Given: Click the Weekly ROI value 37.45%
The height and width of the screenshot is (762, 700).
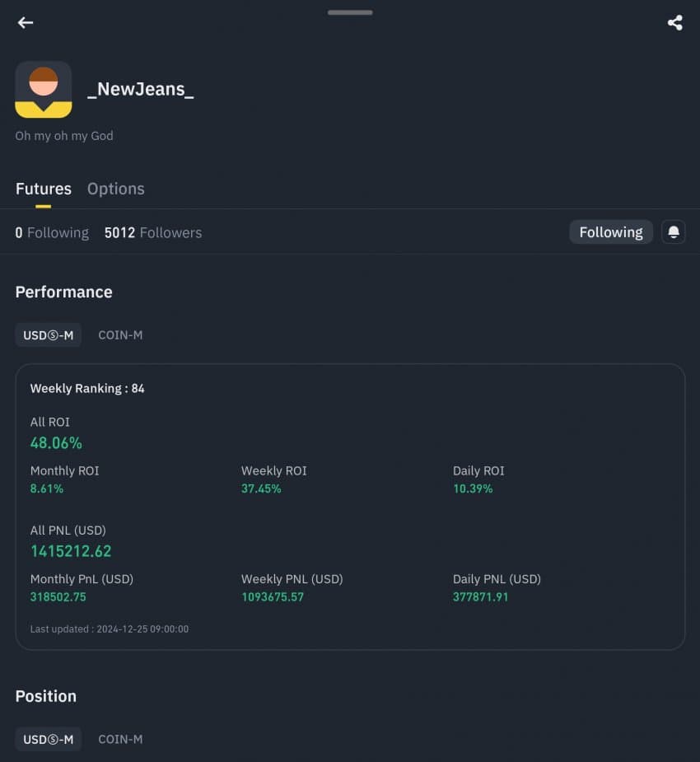Looking at the screenshot, I should click(x=261, y=489).
